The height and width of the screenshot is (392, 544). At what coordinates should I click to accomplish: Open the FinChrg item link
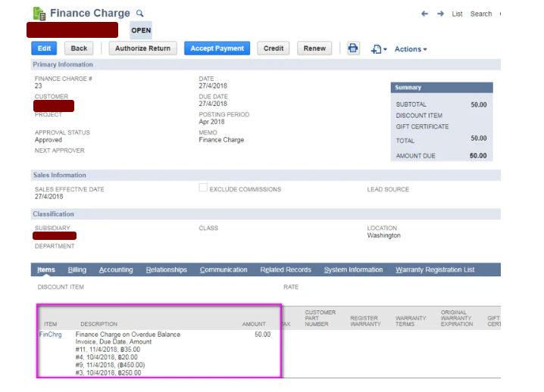pos(51,334)
